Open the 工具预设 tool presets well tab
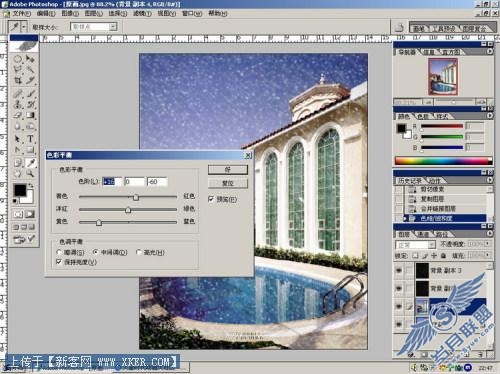Viewport: 500px width, 374px height. coord(444,29)
